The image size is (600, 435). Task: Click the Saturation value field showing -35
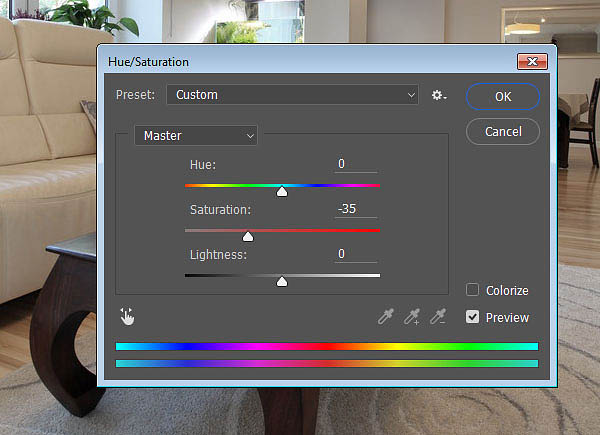pyautogui.click(x=356, y=209)
